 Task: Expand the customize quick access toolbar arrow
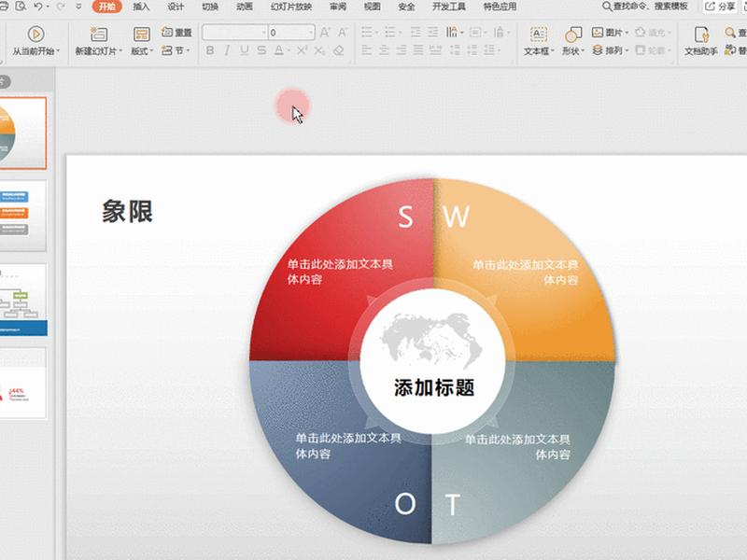[78, 7]
